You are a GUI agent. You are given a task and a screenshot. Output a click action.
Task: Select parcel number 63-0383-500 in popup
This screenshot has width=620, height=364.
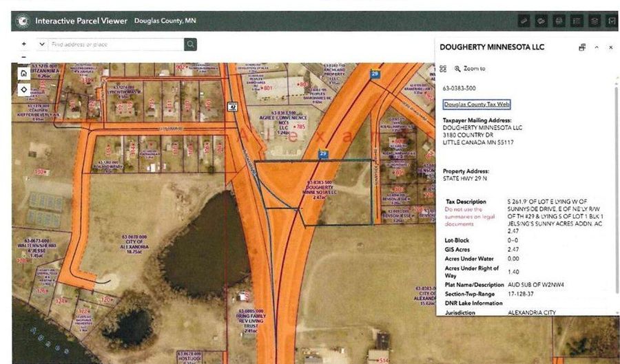point(459,89)
